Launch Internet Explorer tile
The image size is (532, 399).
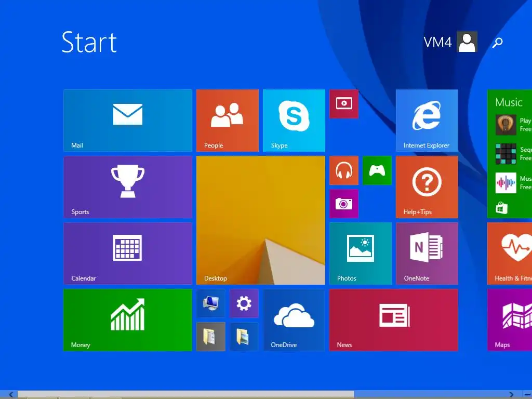point(427,121)
